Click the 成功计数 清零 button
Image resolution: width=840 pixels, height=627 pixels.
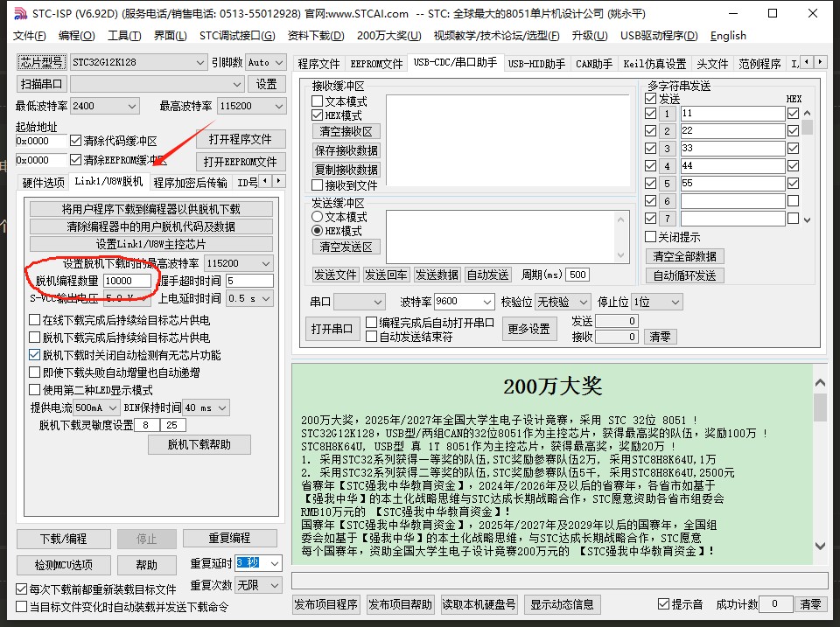(x=810, y=604)
